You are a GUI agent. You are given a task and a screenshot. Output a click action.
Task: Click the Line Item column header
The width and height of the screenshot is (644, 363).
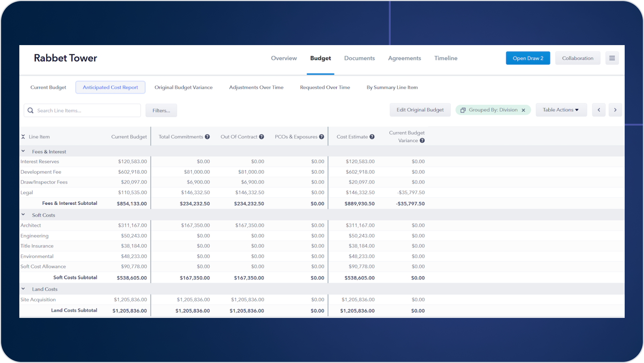39,137
